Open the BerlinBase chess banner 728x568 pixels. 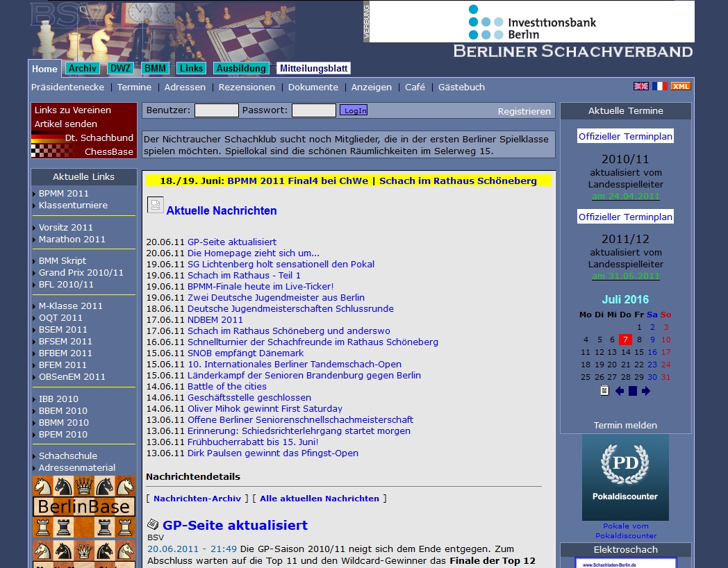pos(84,506)
